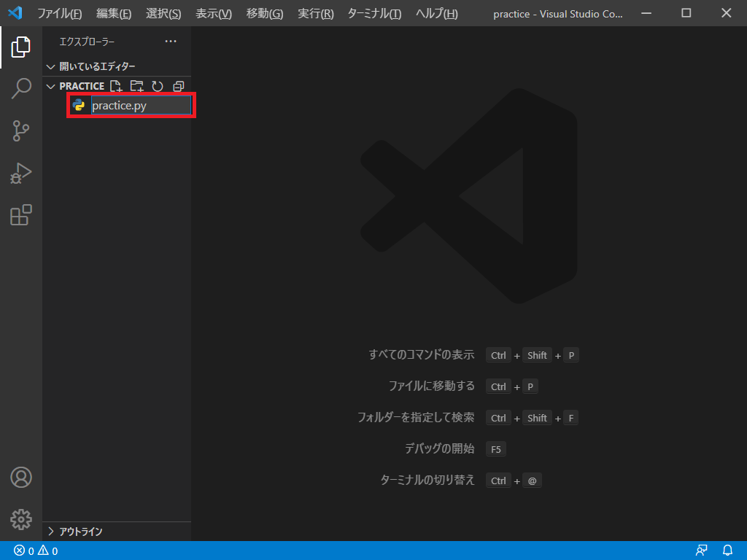Open the 移動(G) menu
747x560 pixels.
[x=264, y=13]
